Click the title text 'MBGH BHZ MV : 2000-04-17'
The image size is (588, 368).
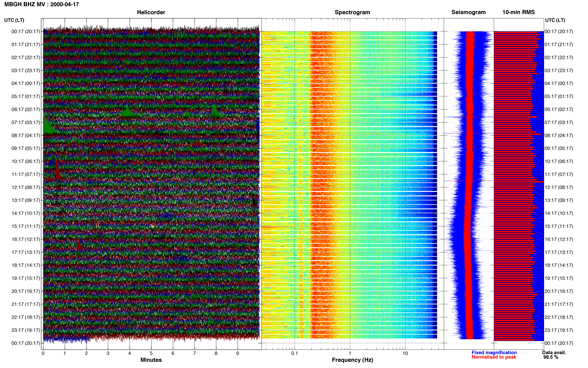tap(42, 4)
